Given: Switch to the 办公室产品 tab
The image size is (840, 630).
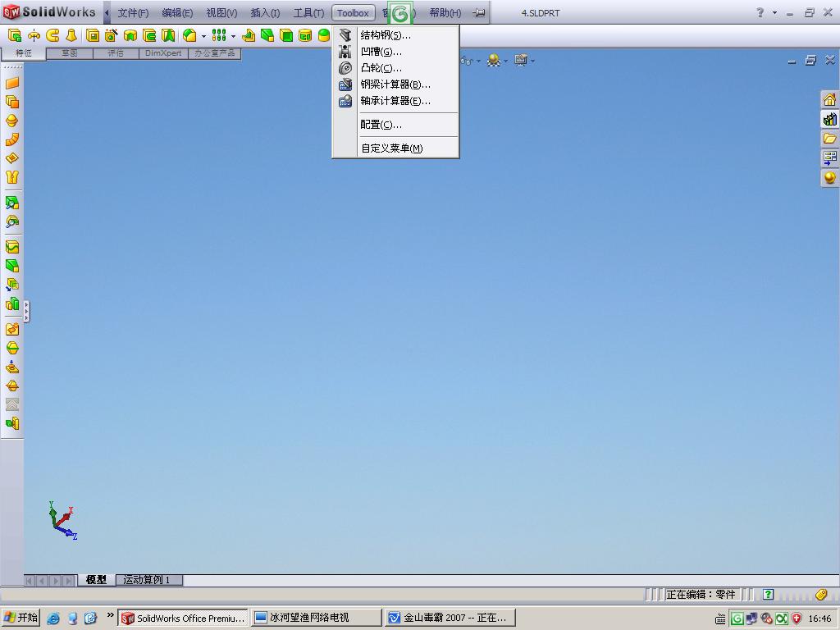Looking at the screenshot, I should coord(214,53).
